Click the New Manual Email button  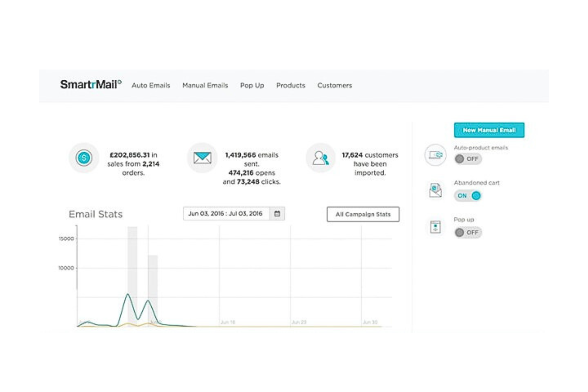[x=489, y=130]
